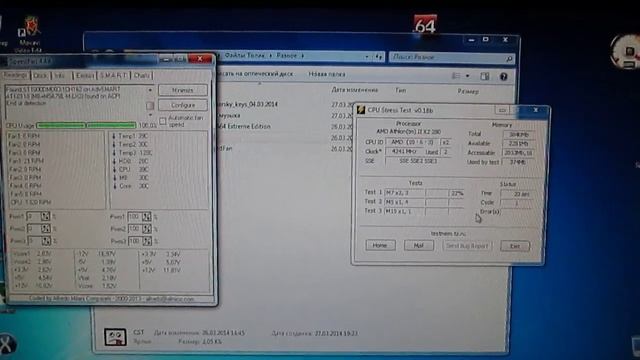
Task: Toggle the preview pane icon
Action: (x=484, y=76)
